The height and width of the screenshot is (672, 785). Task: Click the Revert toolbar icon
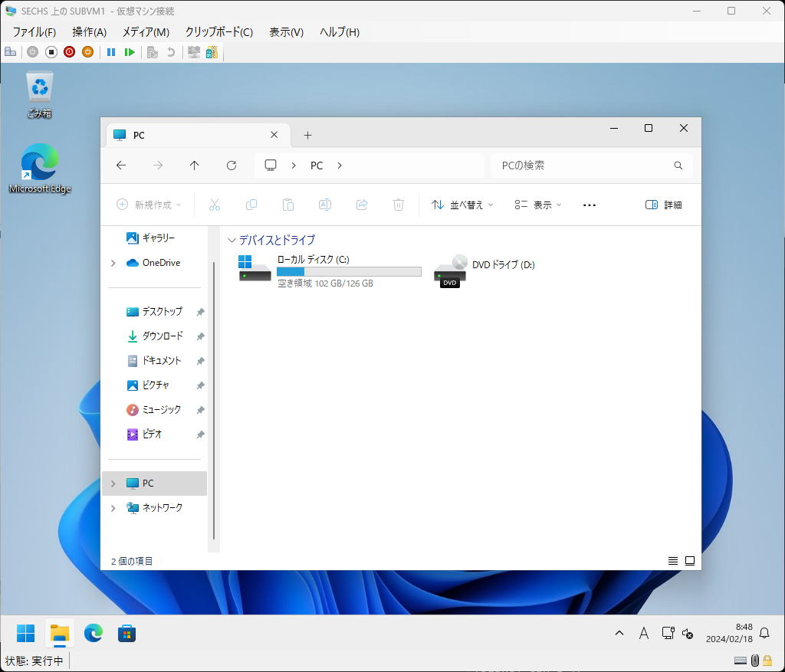tap(171, 52)
